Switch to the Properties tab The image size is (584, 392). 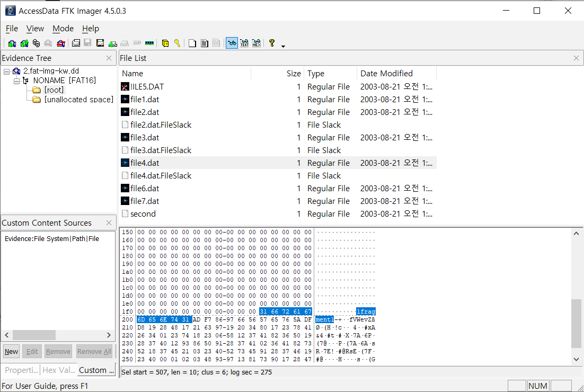21,370
